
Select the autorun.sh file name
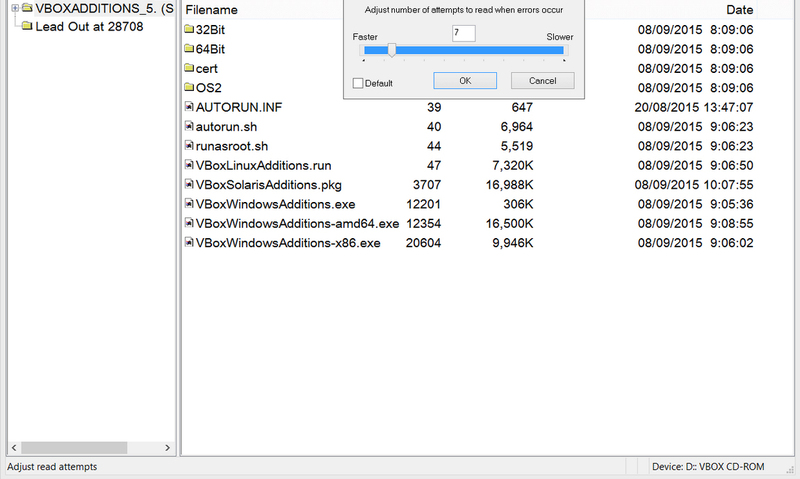click(x=227, y=127)
